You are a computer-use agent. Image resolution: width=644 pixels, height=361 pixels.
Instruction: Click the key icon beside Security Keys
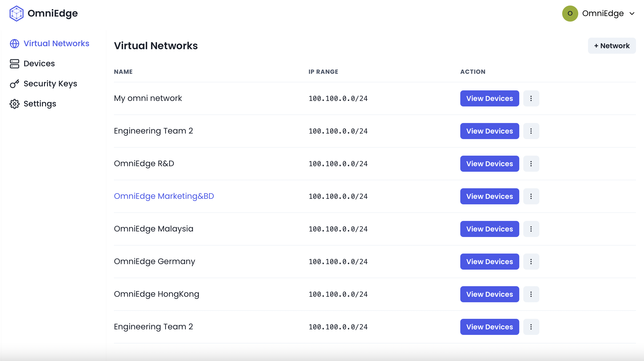[14, 84]
